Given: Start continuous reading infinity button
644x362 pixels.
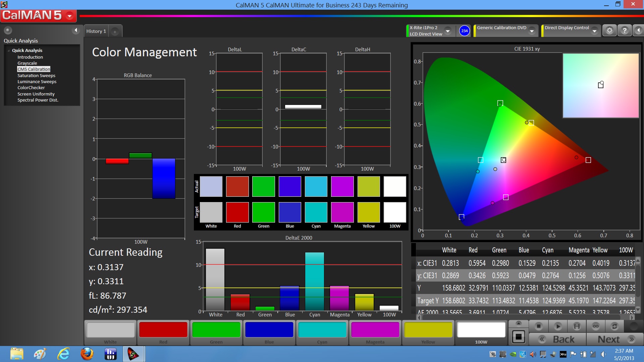Looking at the screenshot, I should pyautogui.click(x=596, y=326).
